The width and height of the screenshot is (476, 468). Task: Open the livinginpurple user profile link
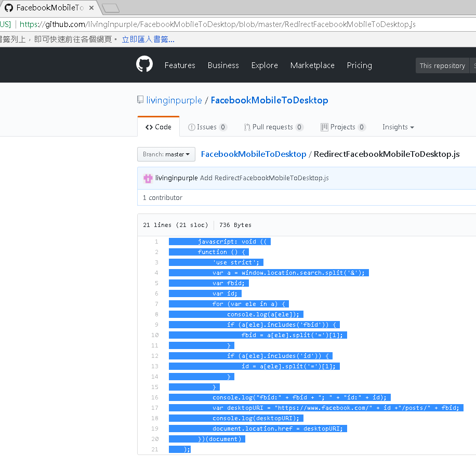pyautogui.click(x=174, y=100)
